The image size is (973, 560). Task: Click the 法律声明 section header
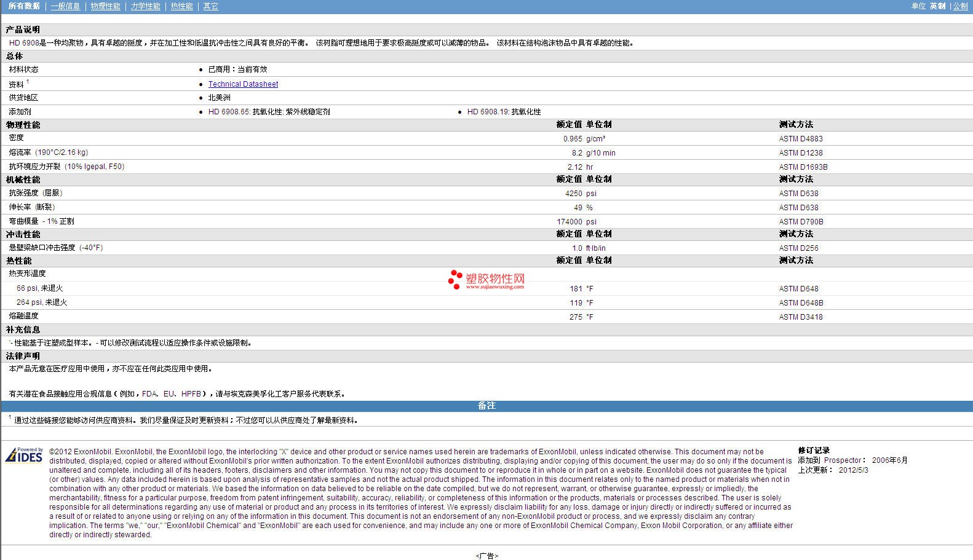pyautogui.click(x=23, y=356)
